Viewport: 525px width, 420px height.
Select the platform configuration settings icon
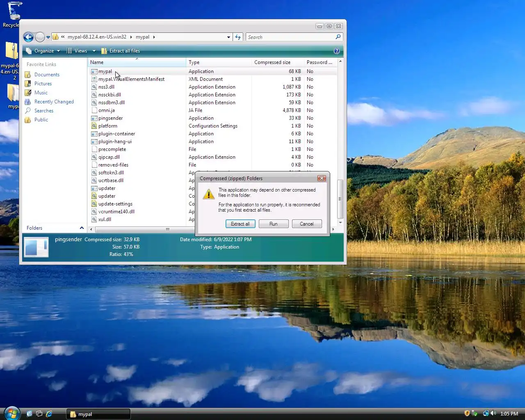click(x=94, y=126)
